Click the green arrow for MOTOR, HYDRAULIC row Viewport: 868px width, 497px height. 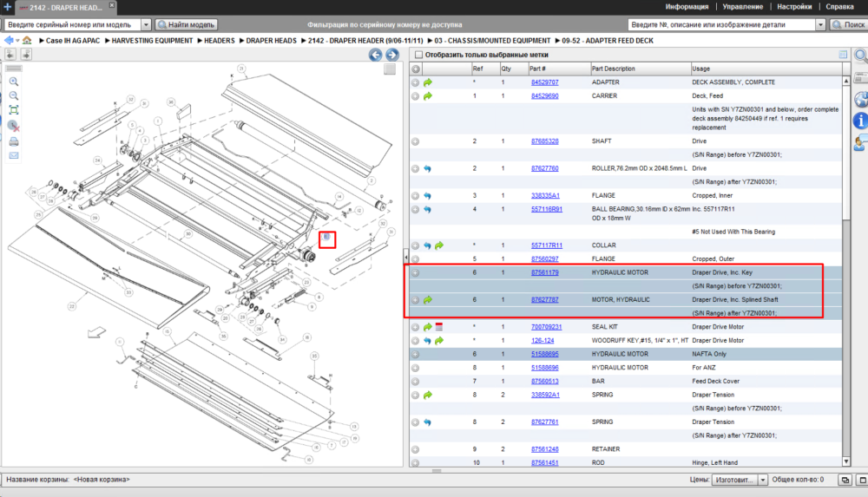tap(428, 300)
